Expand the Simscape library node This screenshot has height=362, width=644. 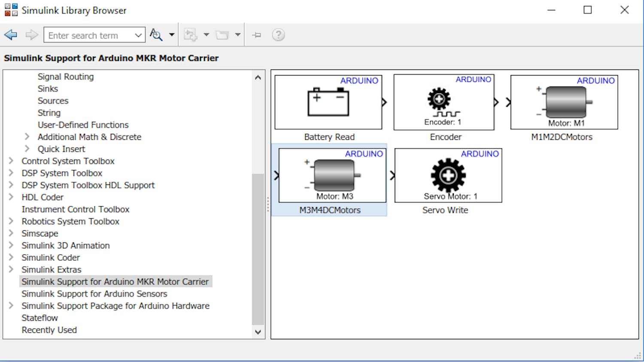tap(11, 233)
